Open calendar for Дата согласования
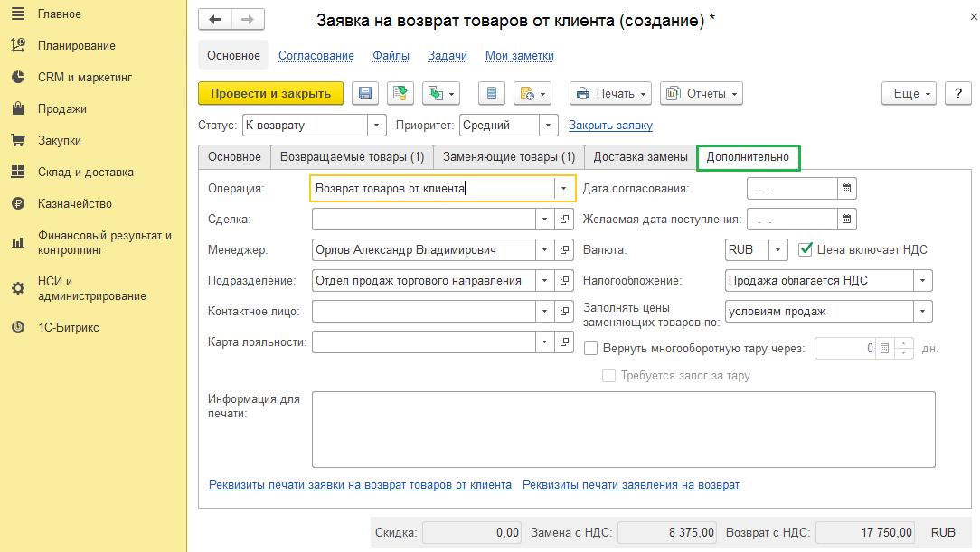980x552 pixels. 847,189
